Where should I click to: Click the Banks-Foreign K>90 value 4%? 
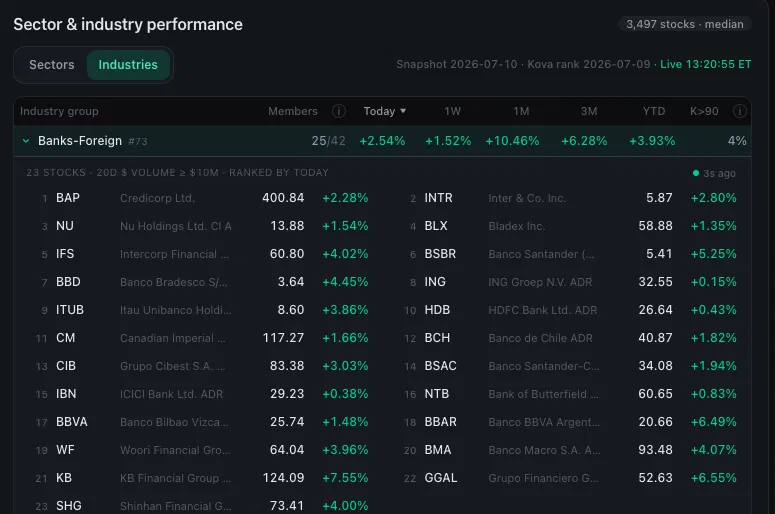point(737,141)
